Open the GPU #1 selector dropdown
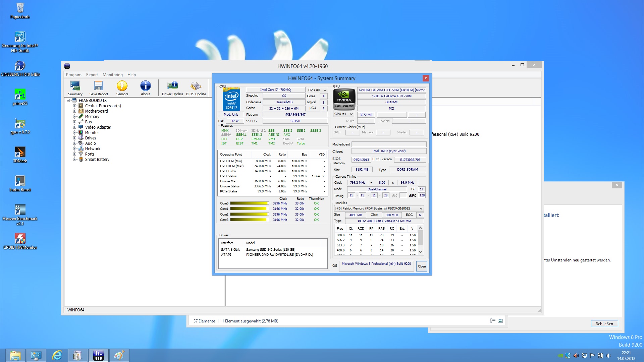 pos(343,114)
